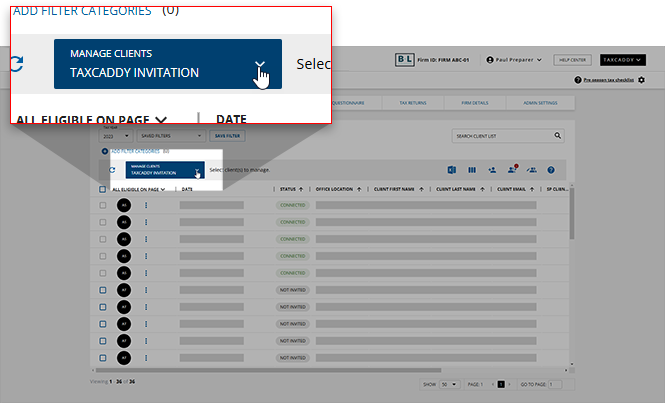This screenshot has height=403, width=665.
Task: Check the box in the last CONNECTED row
Action: (103, 273)
